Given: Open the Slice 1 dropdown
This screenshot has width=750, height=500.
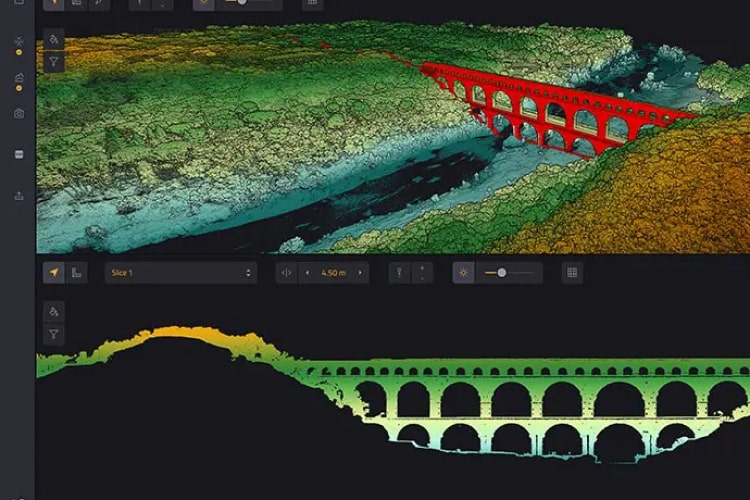Looking at the screenshot, I should tap(181, 273).
